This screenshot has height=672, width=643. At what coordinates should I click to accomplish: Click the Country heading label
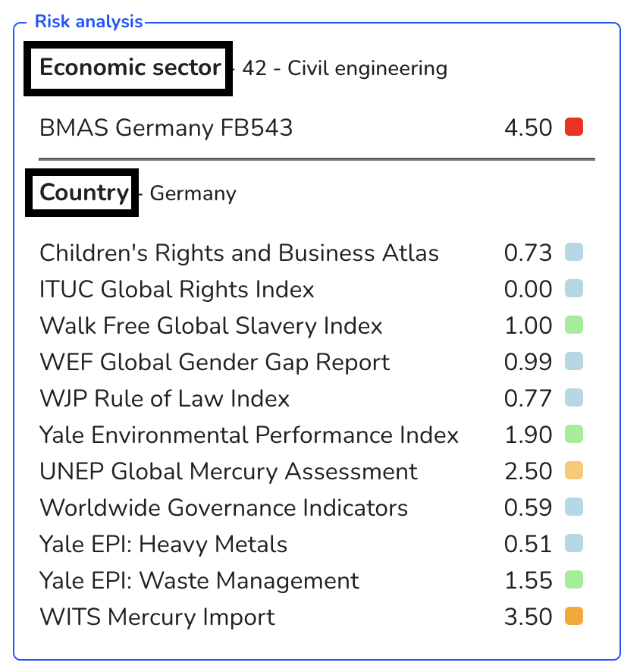[x=84, y=193]
